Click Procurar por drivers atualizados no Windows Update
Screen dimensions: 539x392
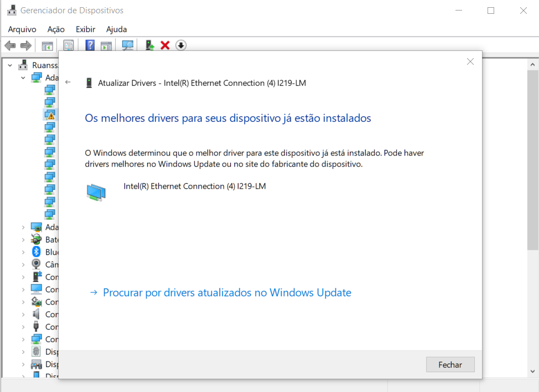(227, 293)
